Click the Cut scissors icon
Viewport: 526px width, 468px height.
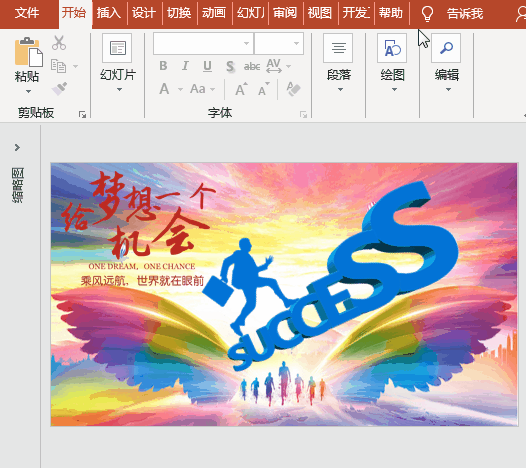tap(59, 43)
